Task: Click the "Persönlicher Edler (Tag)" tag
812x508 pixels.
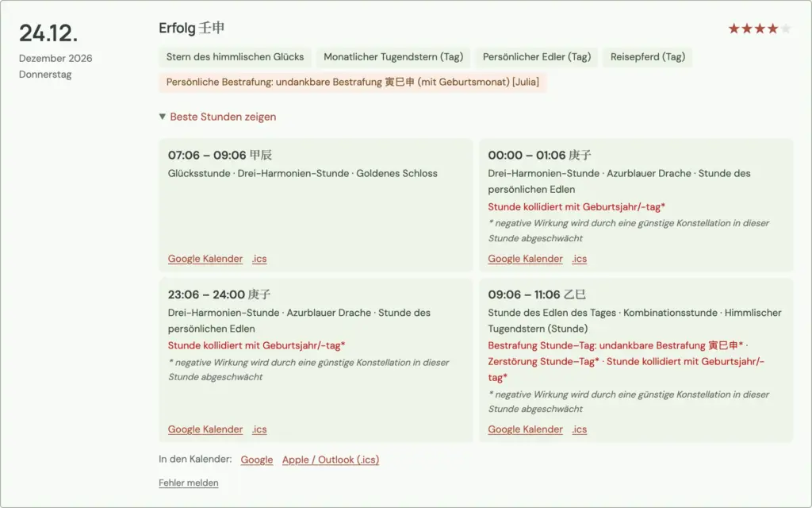Action: point(537,57)
